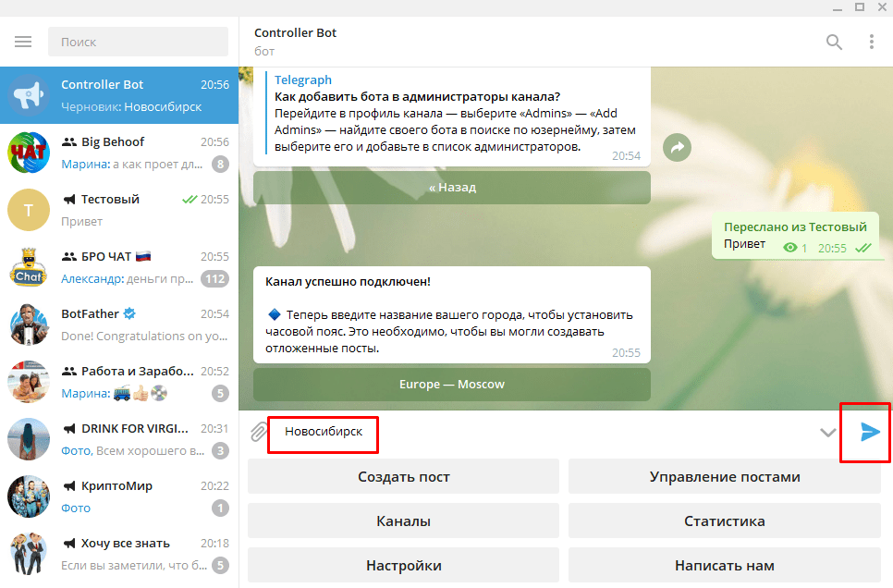Open the Статистика keyboard button
893x588 pixels.
tap(725, 521)
